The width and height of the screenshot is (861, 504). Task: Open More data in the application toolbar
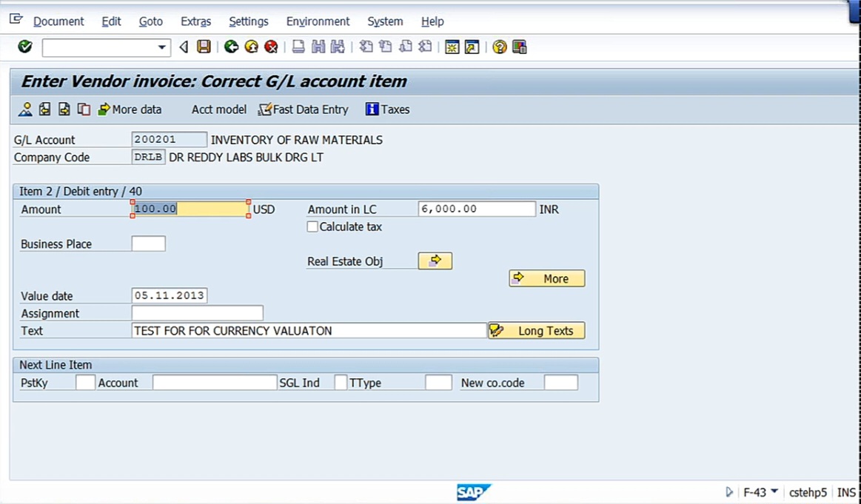(130, 110)
